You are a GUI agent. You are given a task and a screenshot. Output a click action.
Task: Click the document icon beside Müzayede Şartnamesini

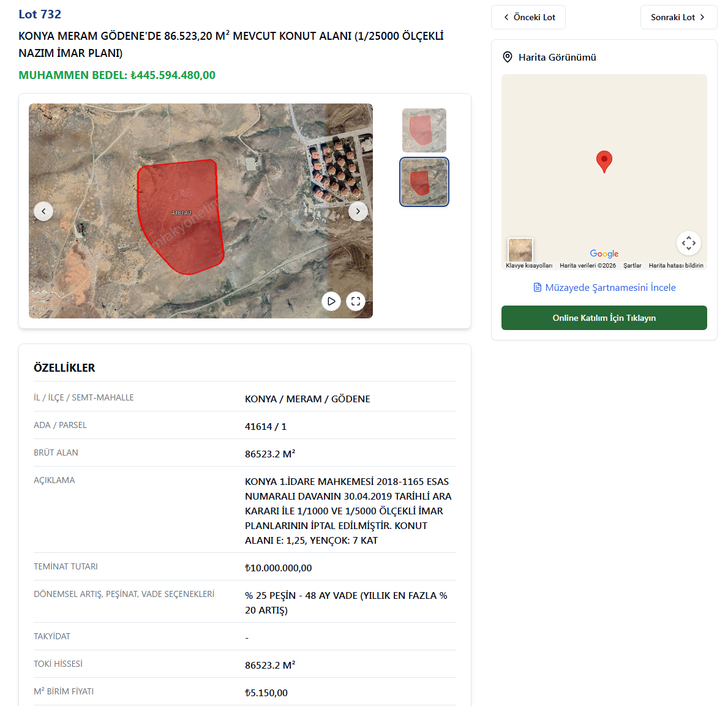coord(537,287)
